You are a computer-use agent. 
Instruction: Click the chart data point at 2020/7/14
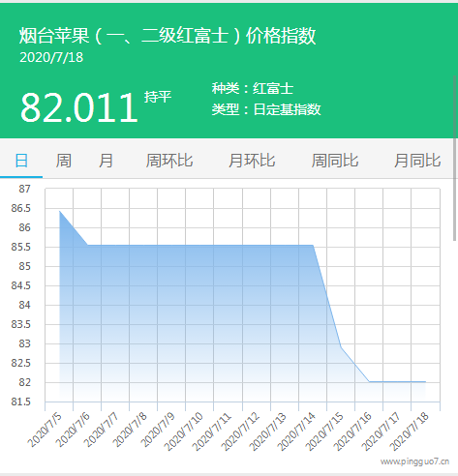pos(313,245)
